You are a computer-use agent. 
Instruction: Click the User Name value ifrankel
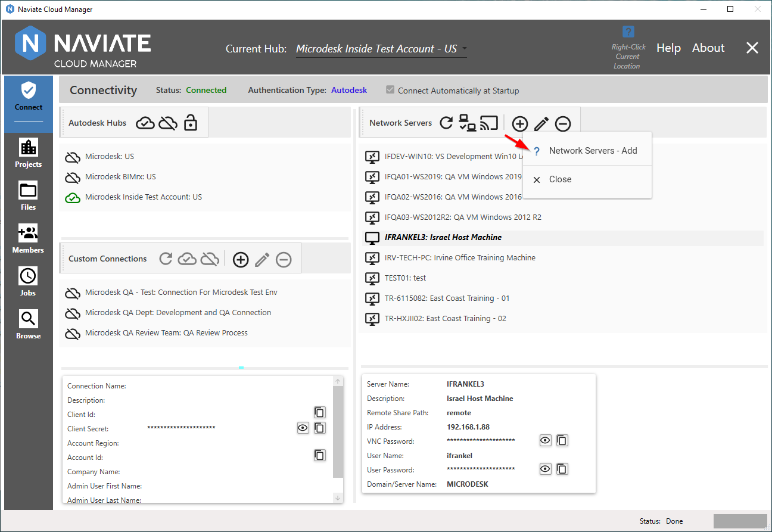459,456
